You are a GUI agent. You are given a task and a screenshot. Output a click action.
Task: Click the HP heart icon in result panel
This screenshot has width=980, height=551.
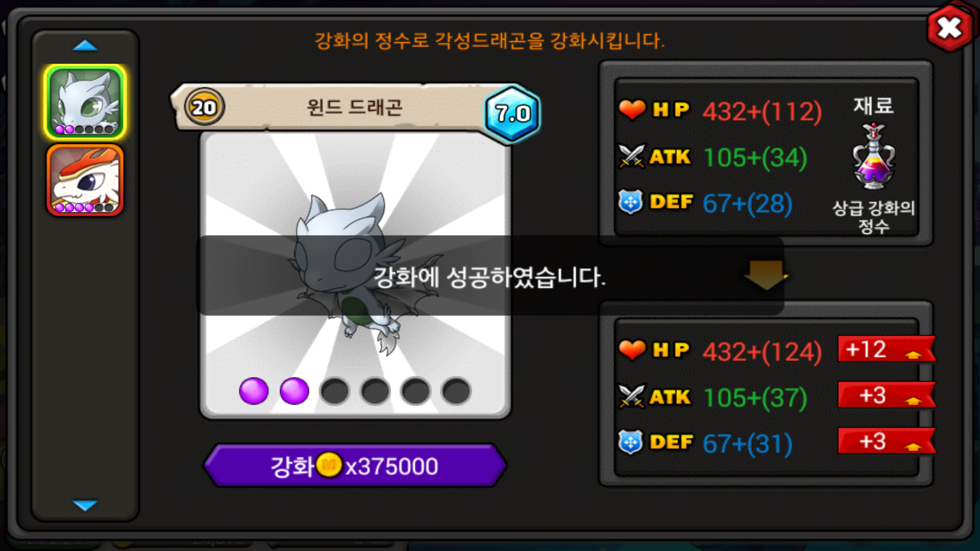tap(632, 350)
